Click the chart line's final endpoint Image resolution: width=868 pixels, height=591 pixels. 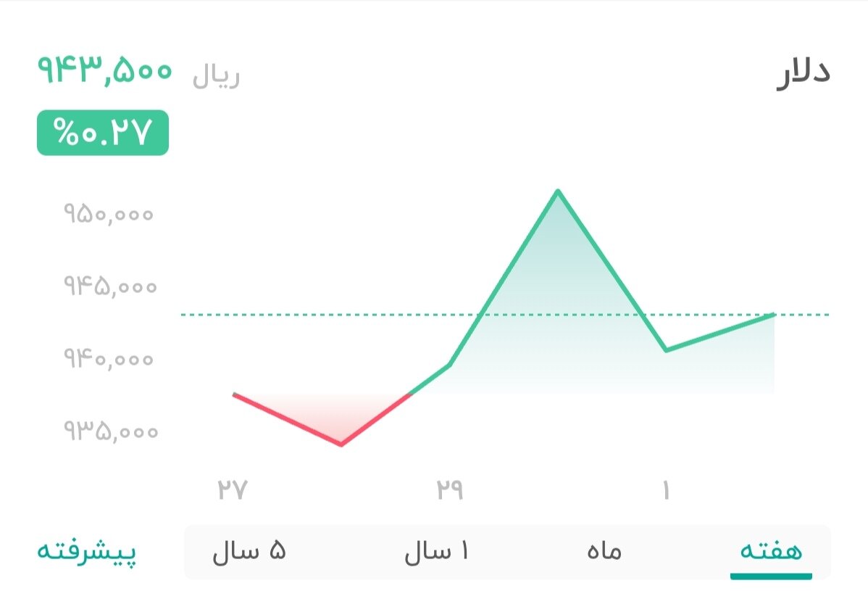pyautogui.click(x=774, y=314)
